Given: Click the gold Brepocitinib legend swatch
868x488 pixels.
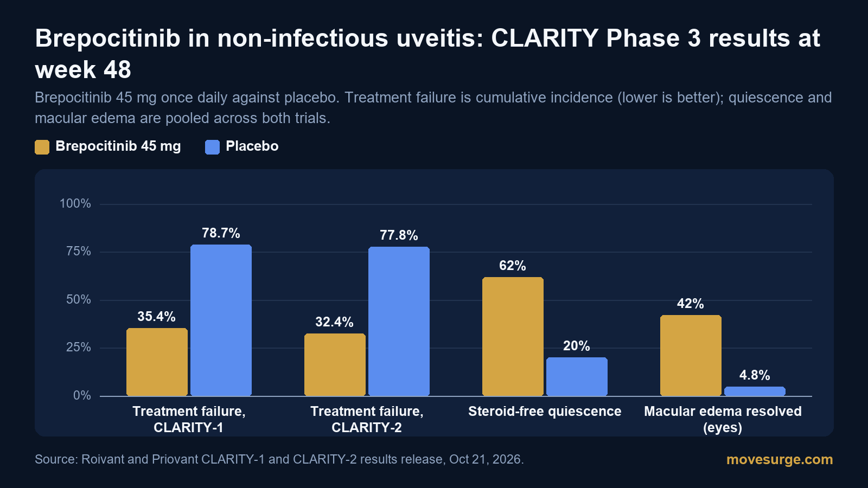Looking at the screenshot, I should [42, 147].
